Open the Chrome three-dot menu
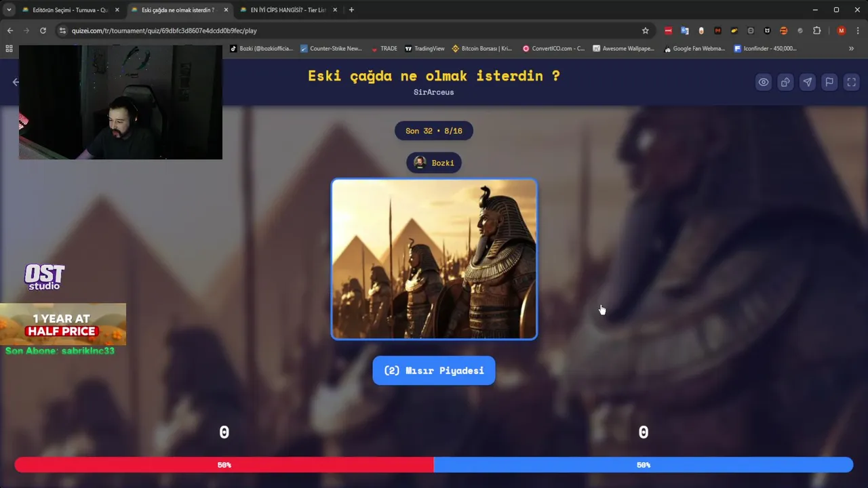The height and width of the screenshot is (488, 868). tap(859, 30)
